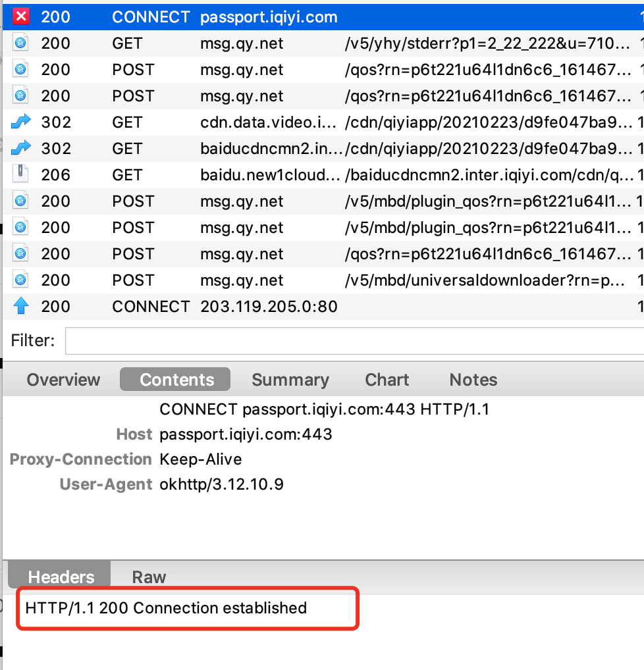Click GET method in the stderr row

[x=127, y=43]
